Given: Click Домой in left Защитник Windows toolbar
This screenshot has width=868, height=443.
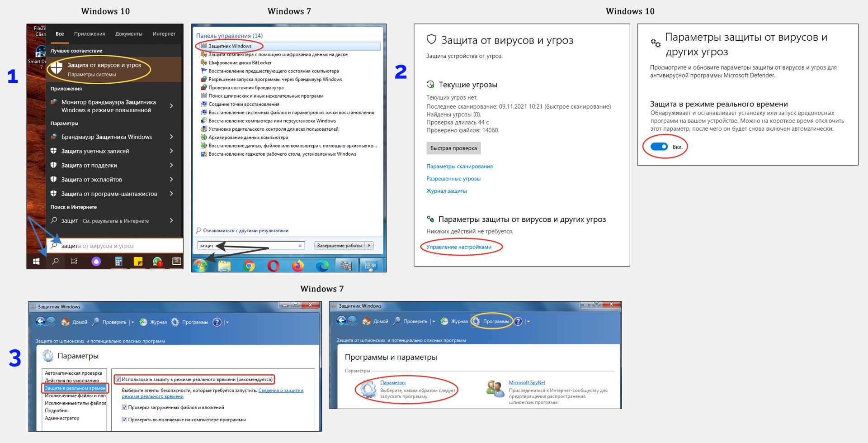Looking at the screenshot, I should click(74, 322).
